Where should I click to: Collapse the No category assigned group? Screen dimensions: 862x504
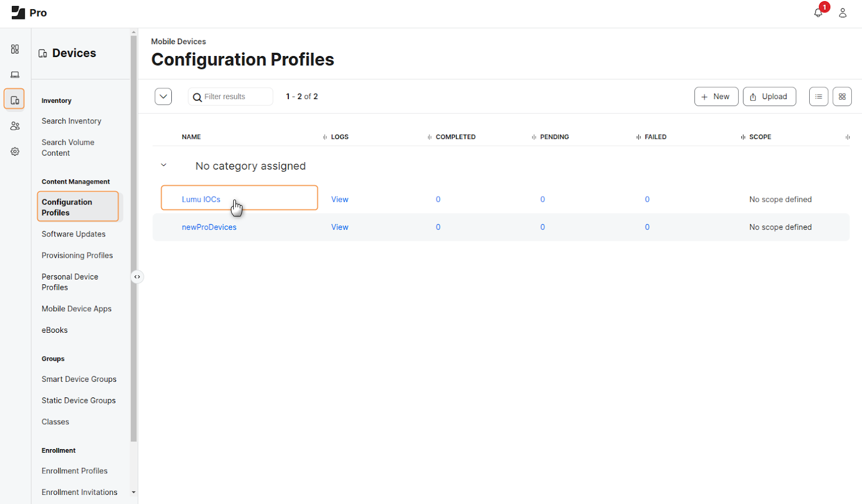click(164, 165)
